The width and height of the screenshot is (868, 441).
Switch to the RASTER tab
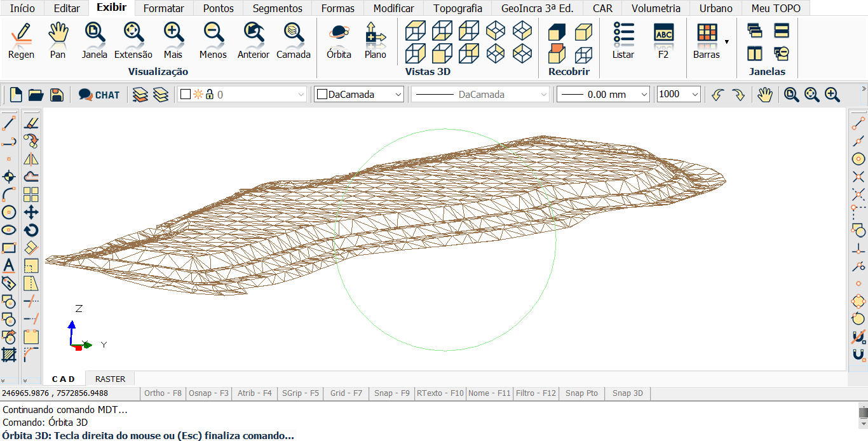[110, 379]
